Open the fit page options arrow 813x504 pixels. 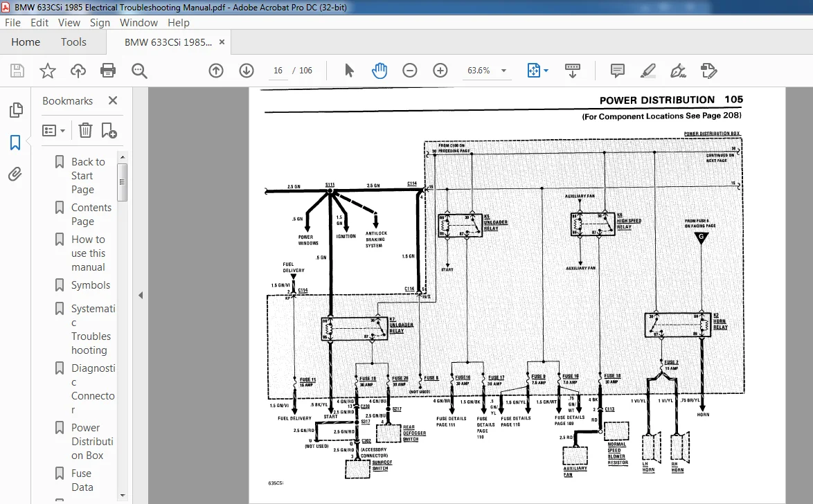(546, 71)
